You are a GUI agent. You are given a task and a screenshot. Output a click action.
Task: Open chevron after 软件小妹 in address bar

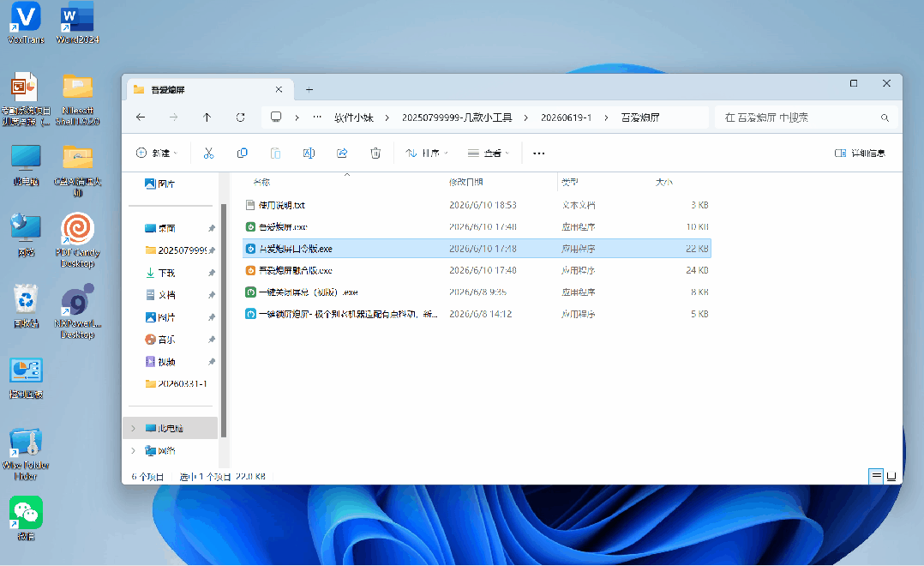[387, 118]
